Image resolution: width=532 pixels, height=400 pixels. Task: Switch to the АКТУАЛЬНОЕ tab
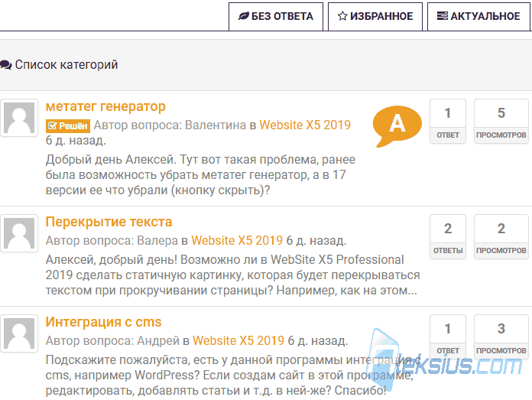(x=478, y=16)
